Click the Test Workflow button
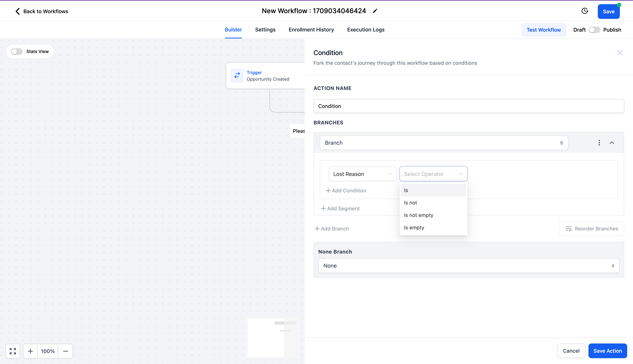Image resolution: width=633 pixels, height=364 pixels. pyautogui.click(x=543, y=30)
